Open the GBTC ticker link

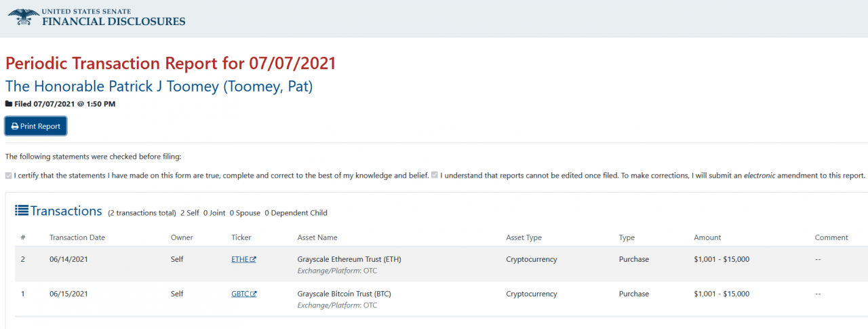(240, 294)
